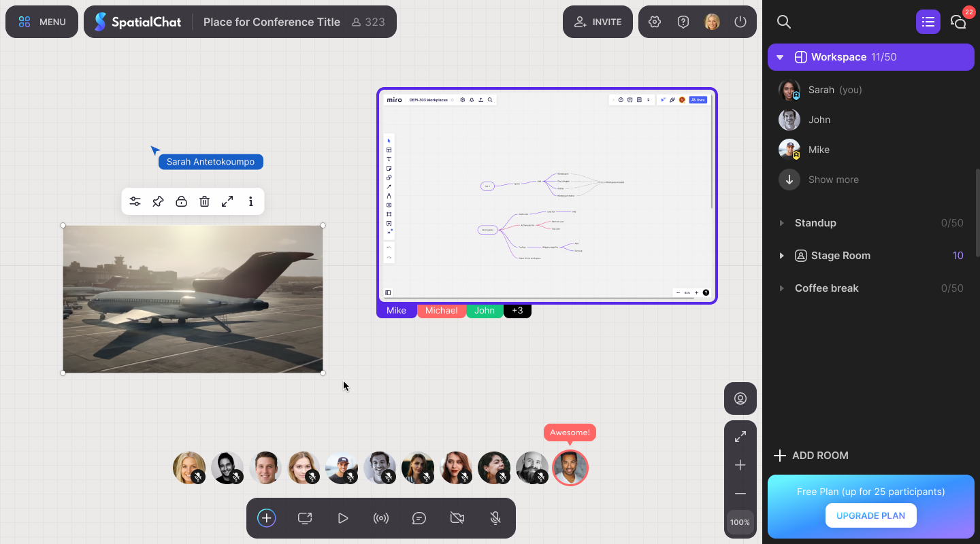
Task: Click Place for Conference Title
Action: click(x=272, y=22)
